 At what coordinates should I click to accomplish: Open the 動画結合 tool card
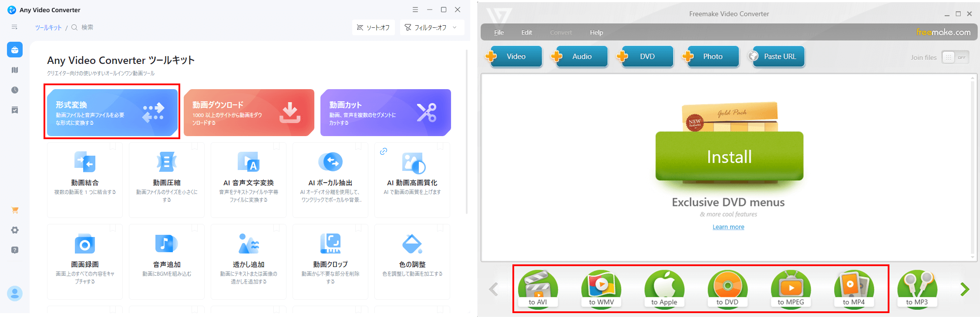[85, 180]
